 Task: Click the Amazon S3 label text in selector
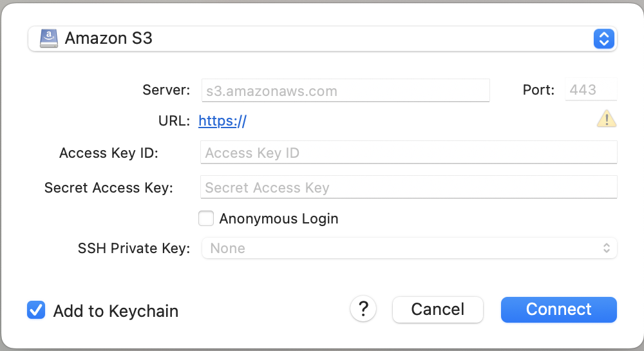108,38
